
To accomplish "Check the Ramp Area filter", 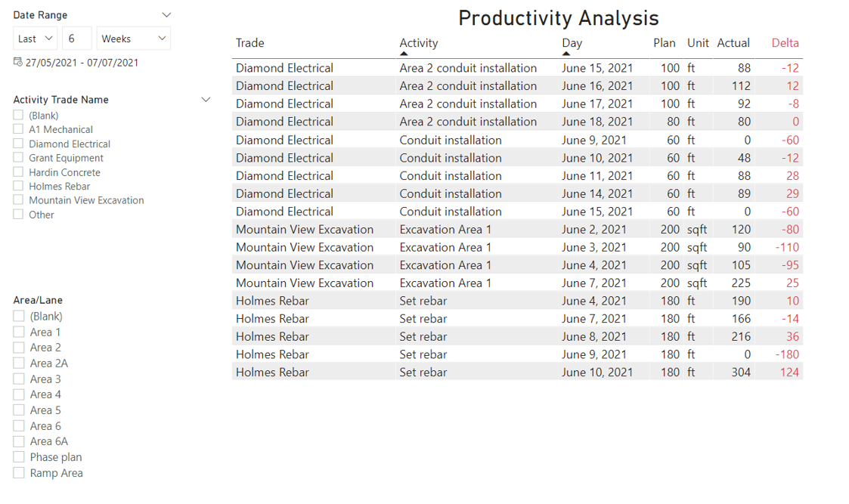I will click(17, 472).
